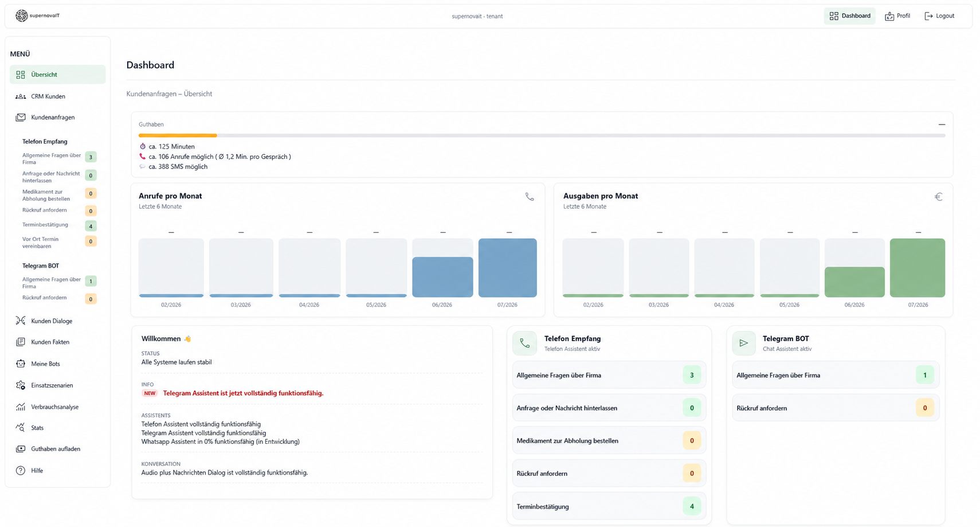Click the Übersicht grid icon in sidebar
The height and width of the screenshot is (527, 980).
coord(21,75)
